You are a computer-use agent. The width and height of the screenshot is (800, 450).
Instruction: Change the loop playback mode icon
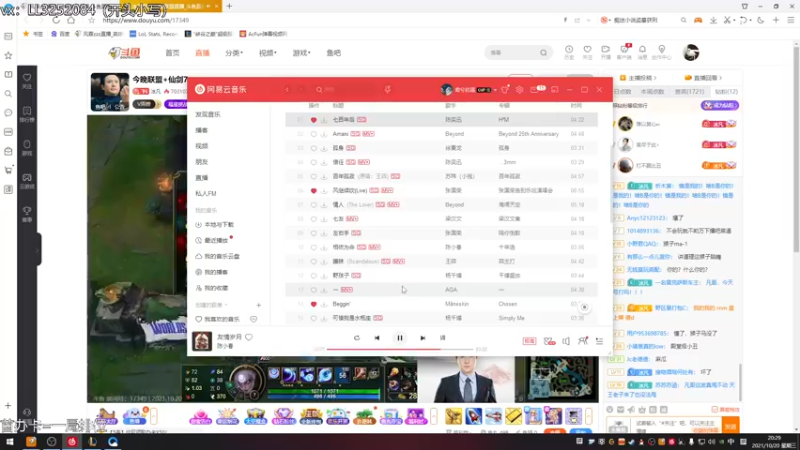coord(357,338)
